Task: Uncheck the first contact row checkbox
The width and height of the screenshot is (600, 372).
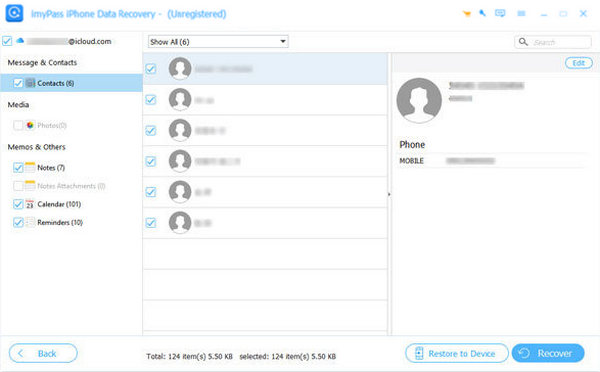Action: pyautogui.click(x=151, y=69)
